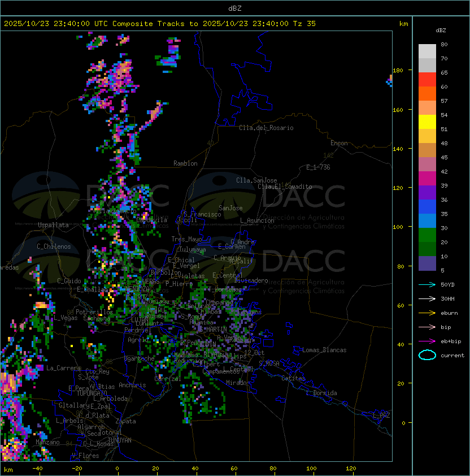The image size is (470, 476).
Task: Select the light gray swatch below 80 dBZ
Action: (427, 51)
